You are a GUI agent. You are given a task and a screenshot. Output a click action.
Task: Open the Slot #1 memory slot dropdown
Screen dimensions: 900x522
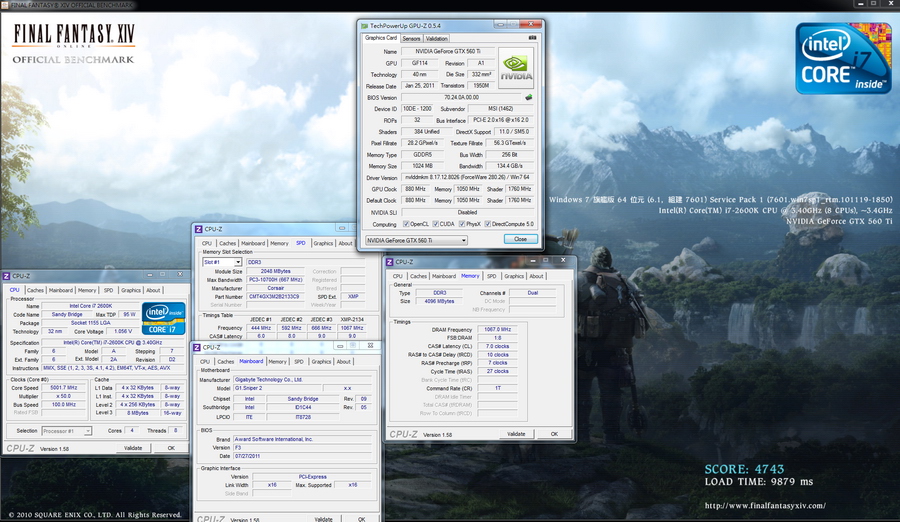click(x=222, y=262)
